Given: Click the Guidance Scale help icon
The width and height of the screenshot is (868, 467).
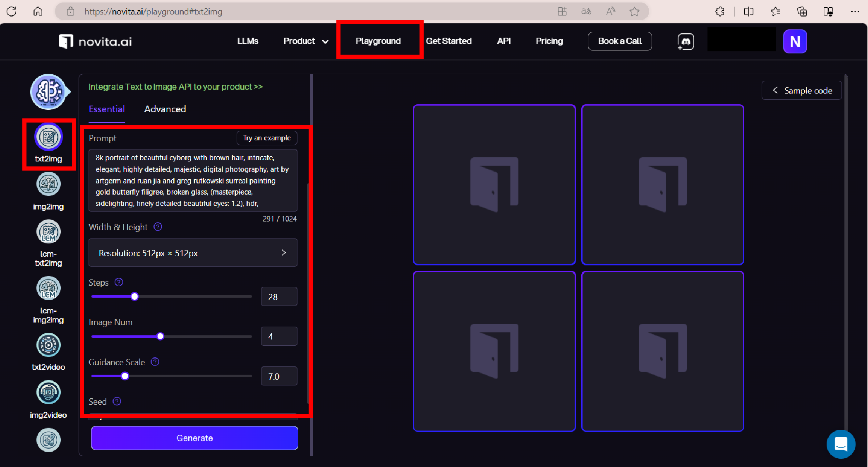Looking at the screenshot, I should (155, 362).
